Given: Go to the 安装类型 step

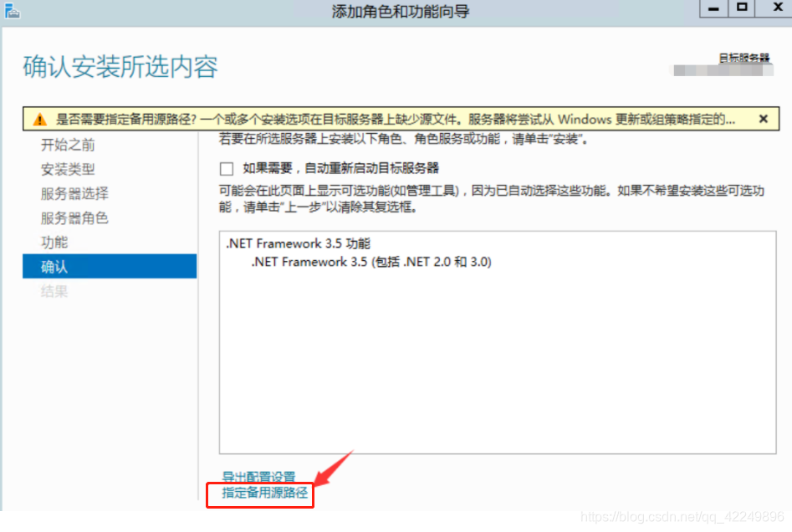Looking at the screenshot, I should coord(69,168).
